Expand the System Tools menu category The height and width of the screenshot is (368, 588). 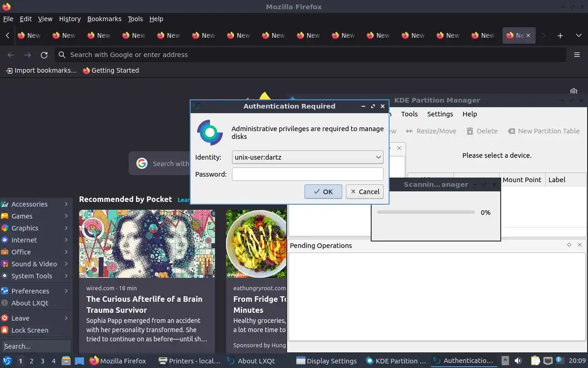pyautogui.click(x=35, y=276)
